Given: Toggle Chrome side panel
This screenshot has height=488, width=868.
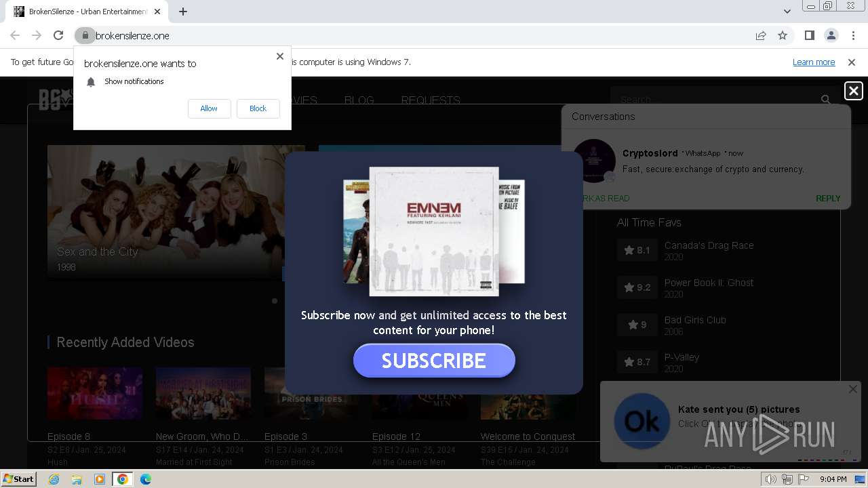Looking at the screenshot, I should click(x=810, y=35).
